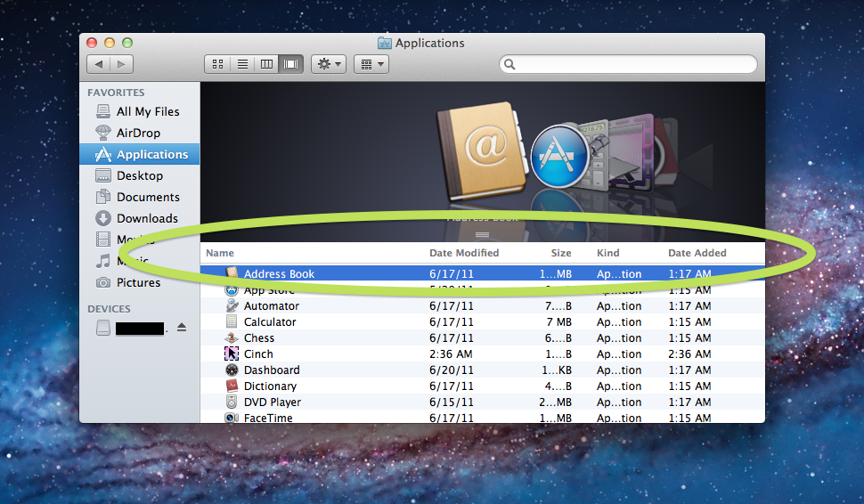Click the Music note icon

tap(103, 261)
